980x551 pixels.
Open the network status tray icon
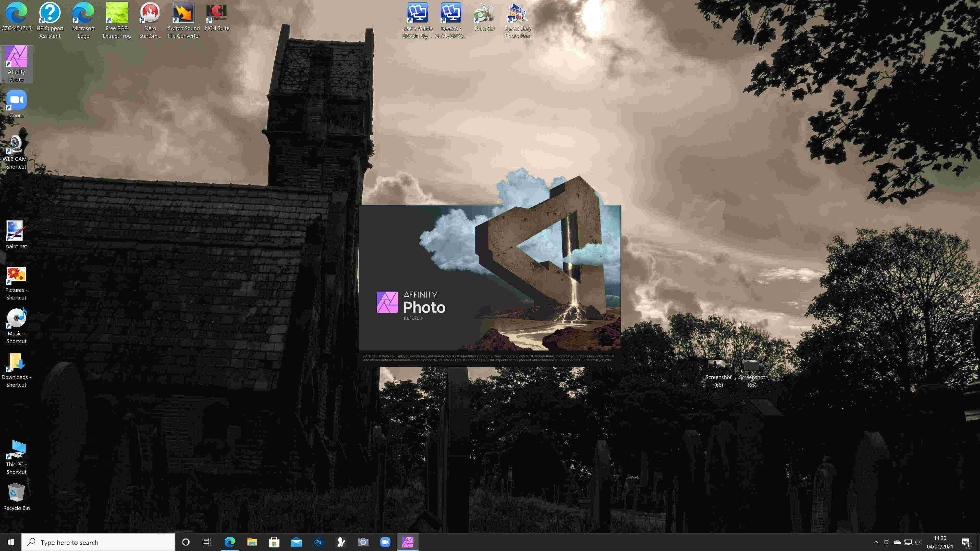pyautogui.click(x=908, y=542)
